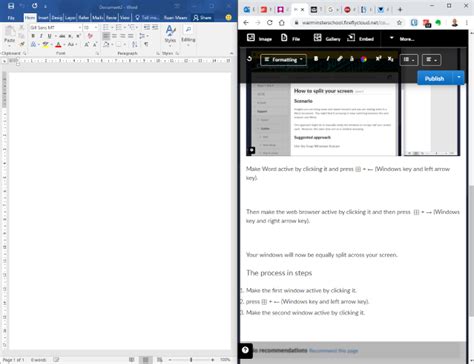This screenshot has height=364, width=474.
Task: Click Gallery insert button in editor
Action: click(327, 38)
